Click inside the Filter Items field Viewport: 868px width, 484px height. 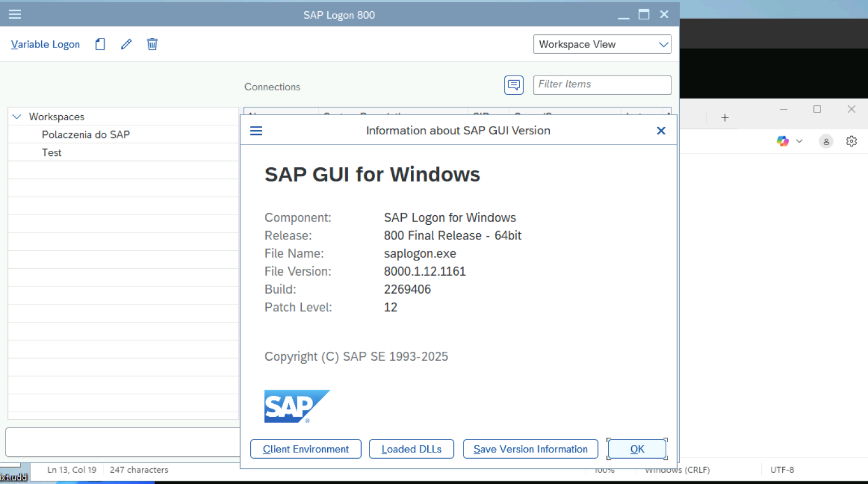[601, 85]
